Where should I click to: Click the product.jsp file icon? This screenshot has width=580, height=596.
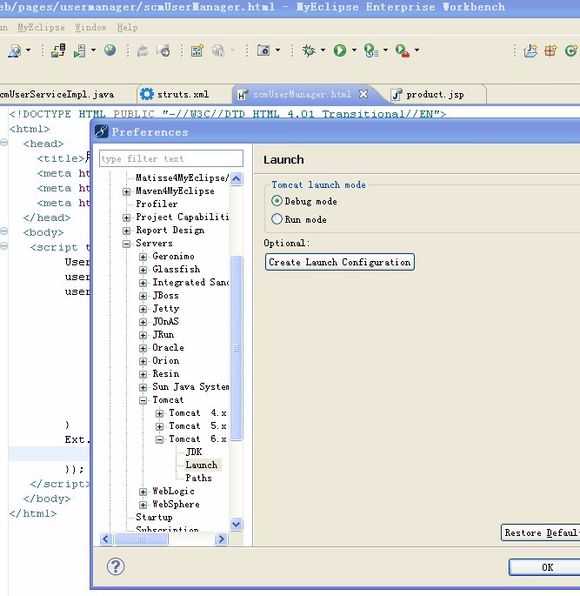tap(396, 94)
